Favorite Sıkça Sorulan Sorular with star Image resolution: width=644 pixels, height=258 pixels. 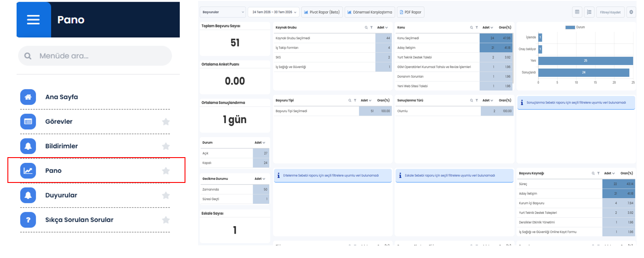click(x=166, y=220)
